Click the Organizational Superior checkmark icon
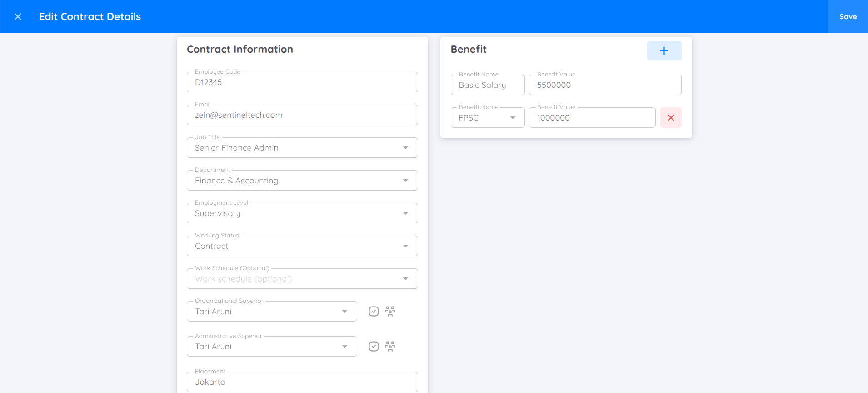 374,312
